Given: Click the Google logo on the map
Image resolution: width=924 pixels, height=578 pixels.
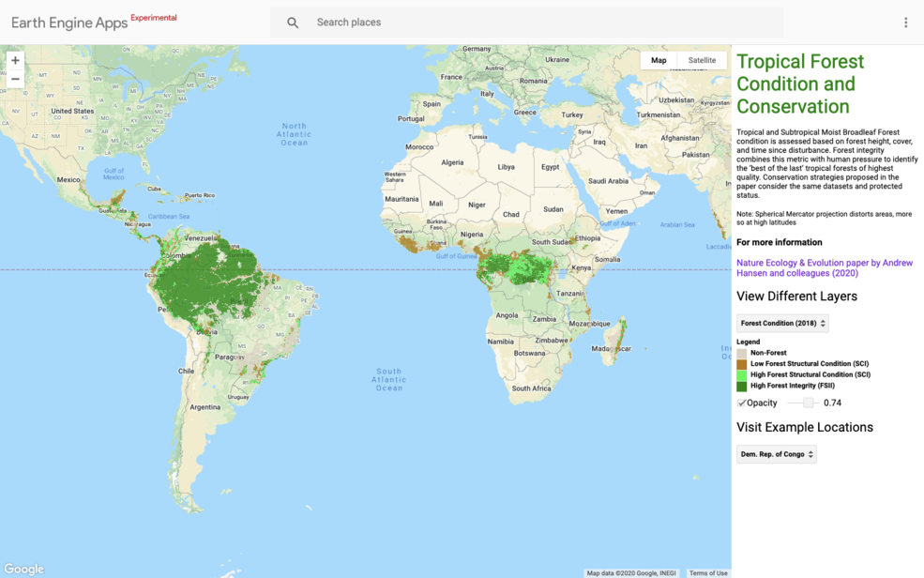Looking at the screenshot, I should 24,569.
